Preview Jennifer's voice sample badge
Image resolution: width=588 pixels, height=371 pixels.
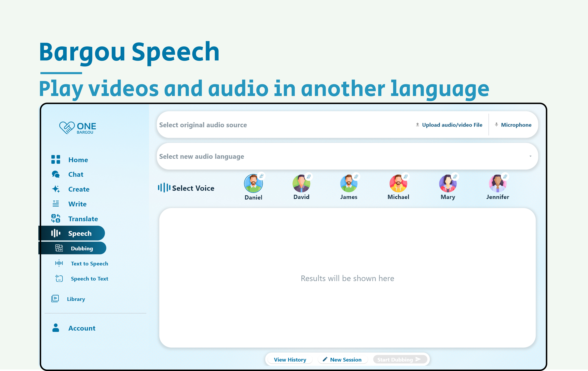pos(505,176)
